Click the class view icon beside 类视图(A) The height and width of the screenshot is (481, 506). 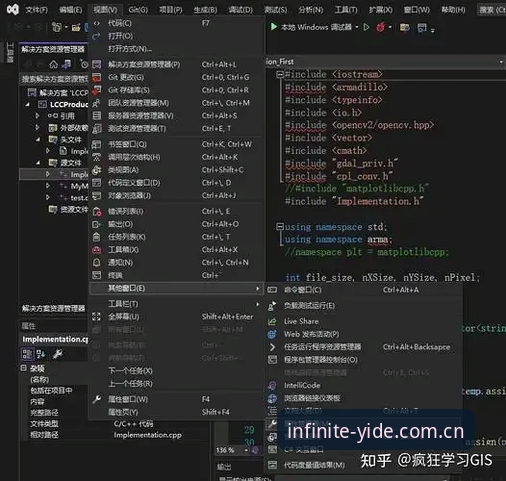pos(96,170)
